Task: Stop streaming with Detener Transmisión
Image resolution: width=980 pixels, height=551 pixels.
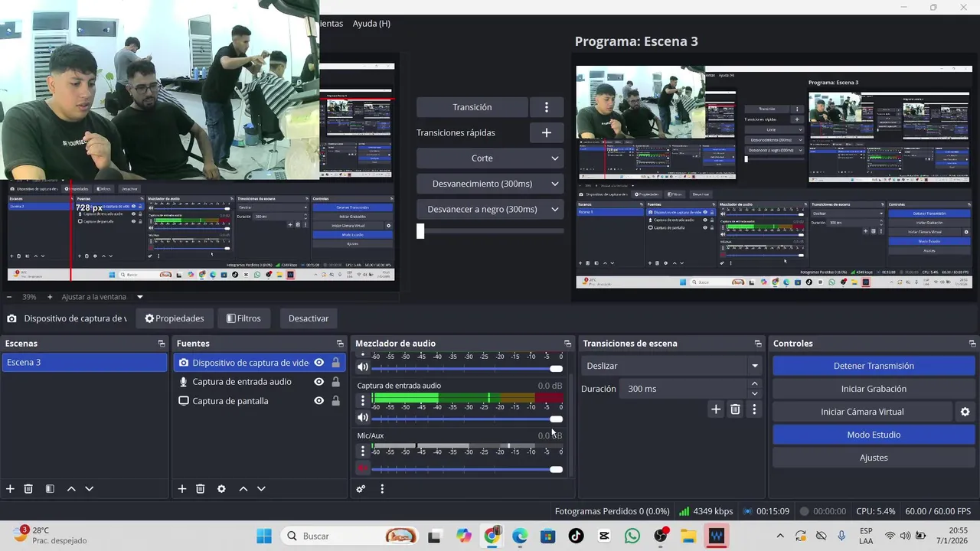Action: point(874,366)
